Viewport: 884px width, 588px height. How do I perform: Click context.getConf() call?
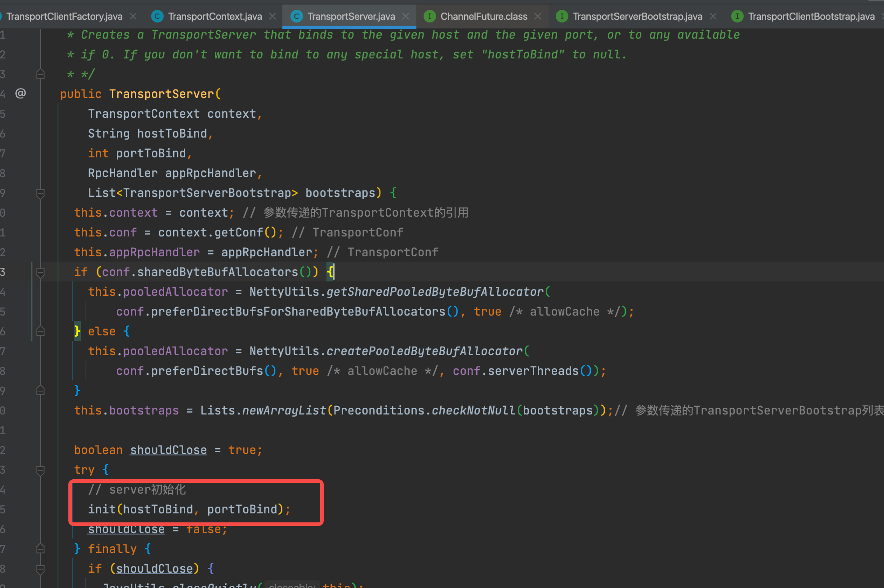(217, 232)
